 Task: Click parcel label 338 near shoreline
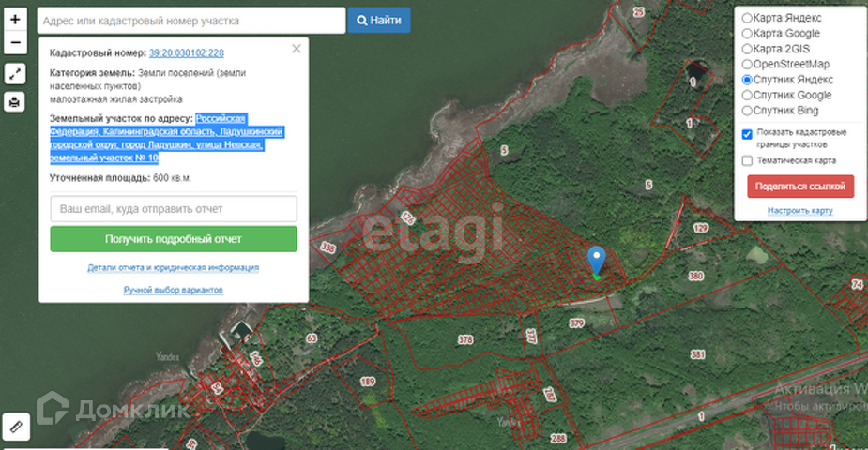pyautogui.click(x=328, y=247)
